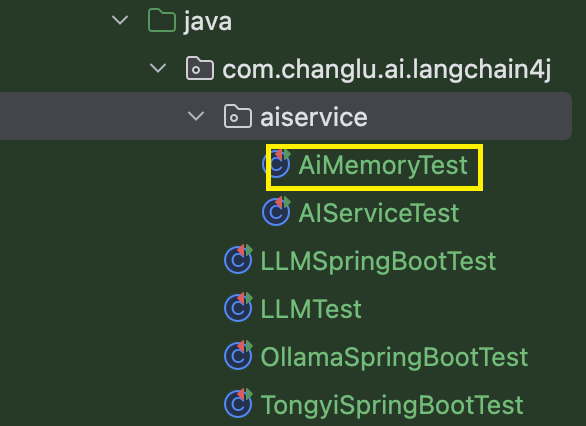This screenshot has width=586, height=426.
Task: Collapse the java folder chevron
Action: pyautogui.click(x=120, y=20)
